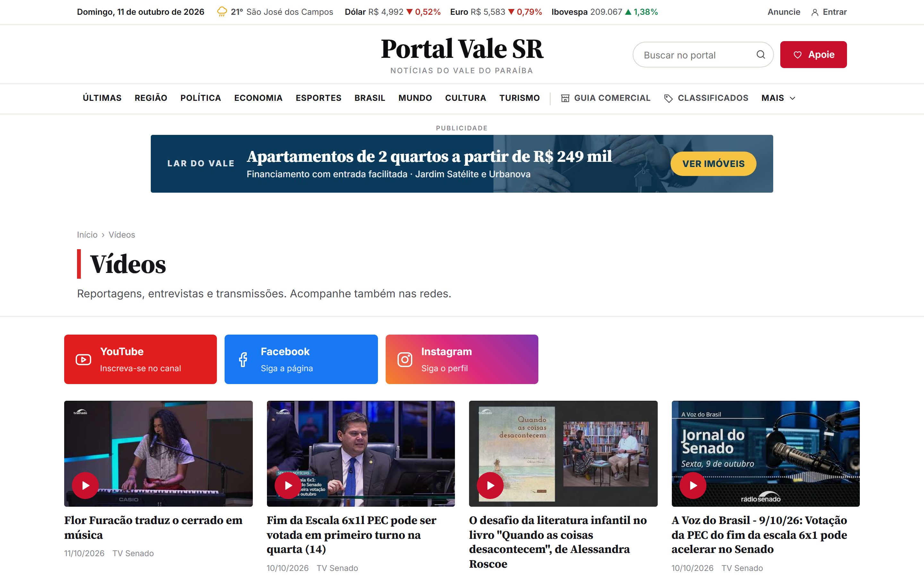Play the Quando as coisas desacontecem video

point(490,485)
